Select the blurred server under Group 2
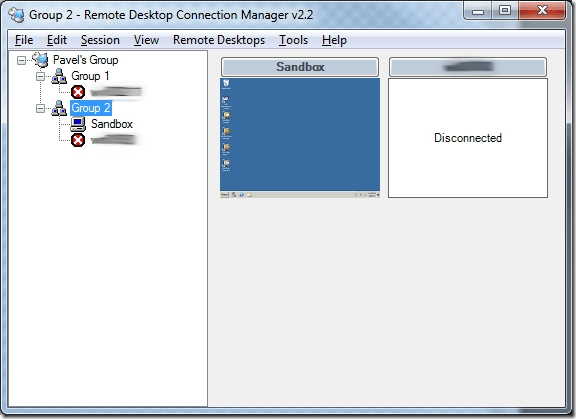Image resolution: width=576 pixels, height=419 pixels. (114, 140)
